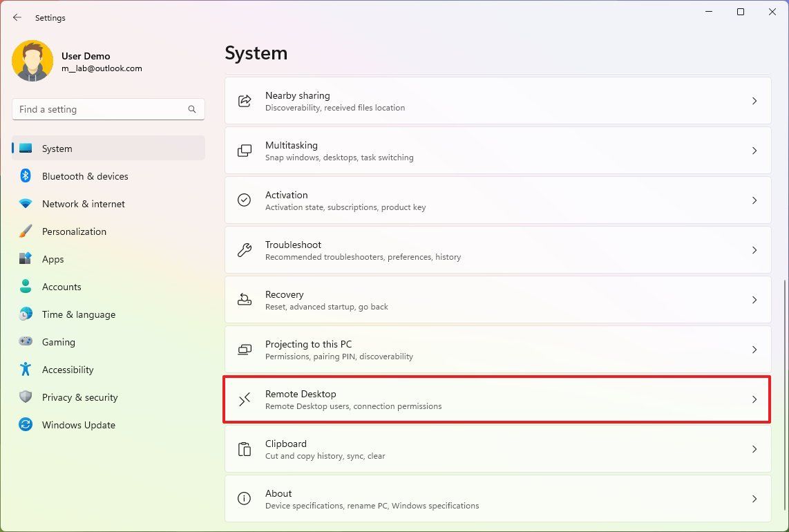Expand the Projecting to this PC chevron
The image size is (789, 532).
[x=754, y=350]
